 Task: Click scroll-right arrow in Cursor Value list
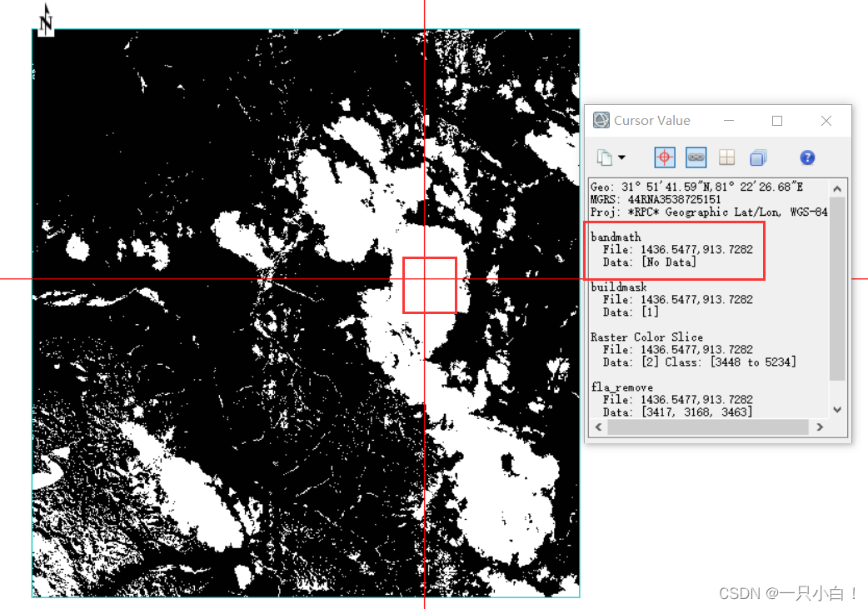pyautogui.click(x=820, y=427)
